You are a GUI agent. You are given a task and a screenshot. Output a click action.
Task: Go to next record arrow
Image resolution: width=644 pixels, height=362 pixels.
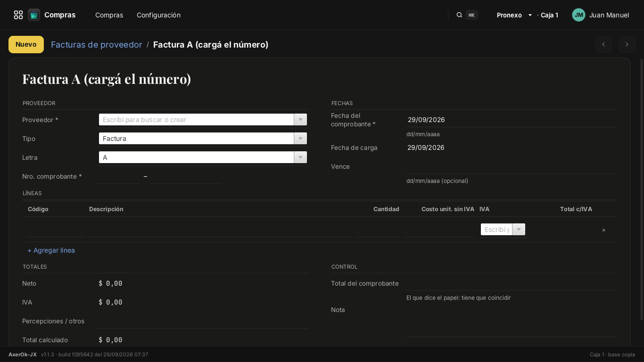point(627,44)
